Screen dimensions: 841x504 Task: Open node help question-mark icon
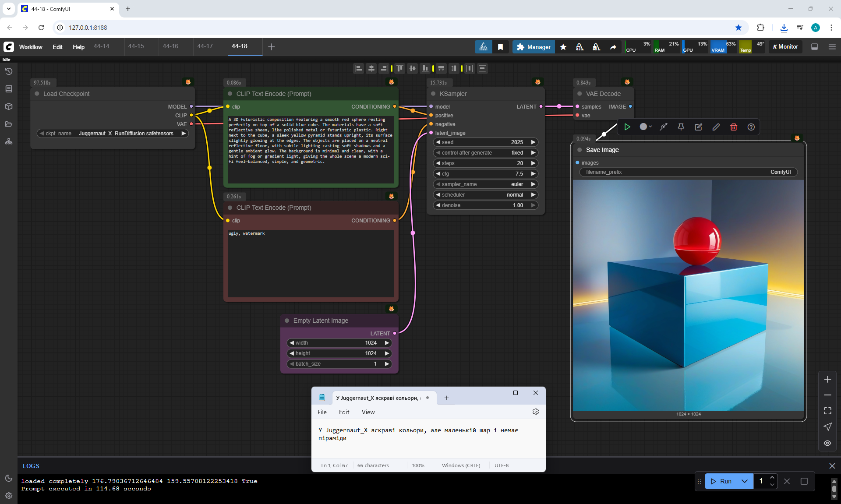pyautogui.click(x=751, y=127)
